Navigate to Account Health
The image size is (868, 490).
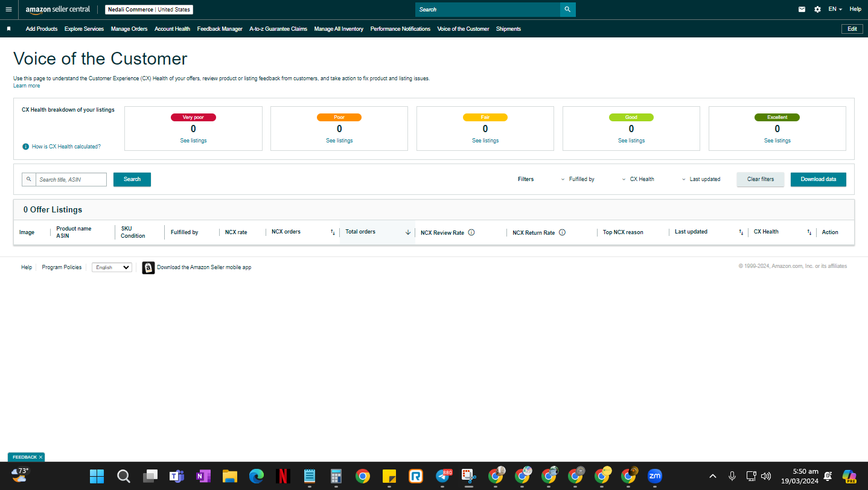[172, 29]
